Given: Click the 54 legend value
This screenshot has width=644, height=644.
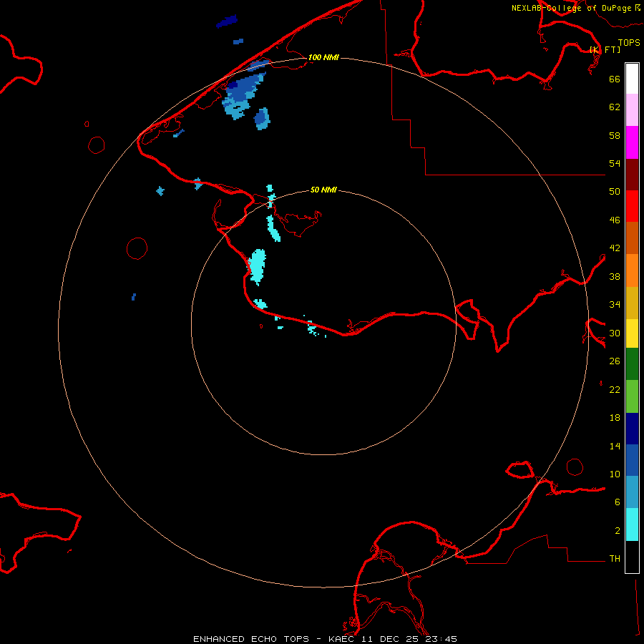Looking at the screenshot, I should tap(615, 163).
